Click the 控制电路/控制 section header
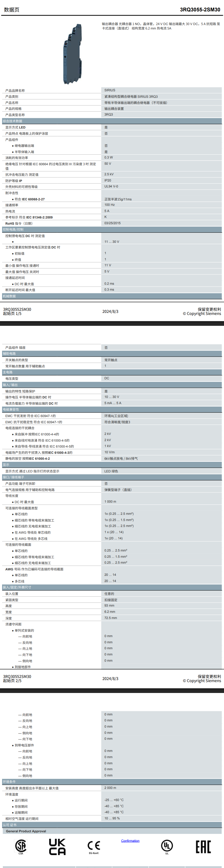The image size is (224, 868). [x=112, y=229]
